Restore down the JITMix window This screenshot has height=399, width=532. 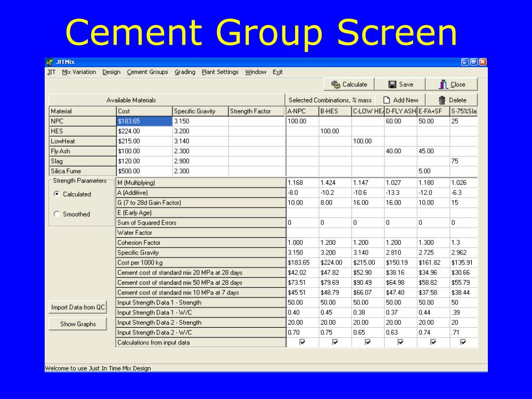(x=474, y=62)
